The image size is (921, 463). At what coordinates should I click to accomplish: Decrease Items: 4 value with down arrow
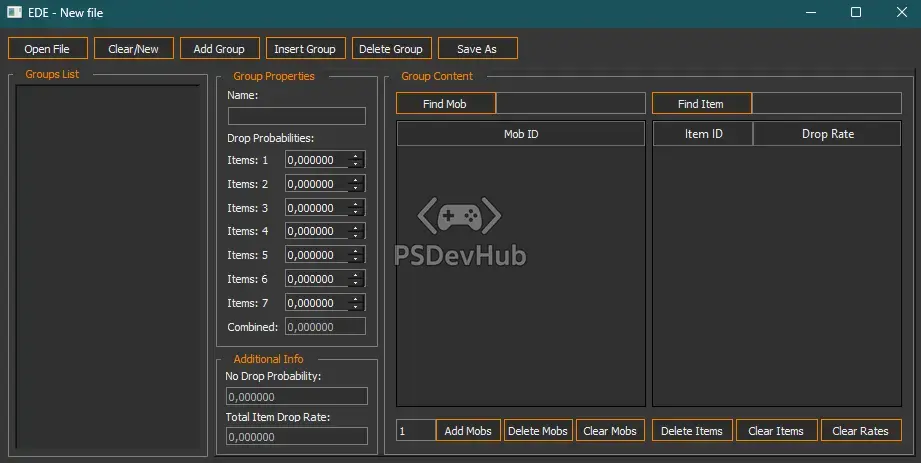(x=356, y=235)
